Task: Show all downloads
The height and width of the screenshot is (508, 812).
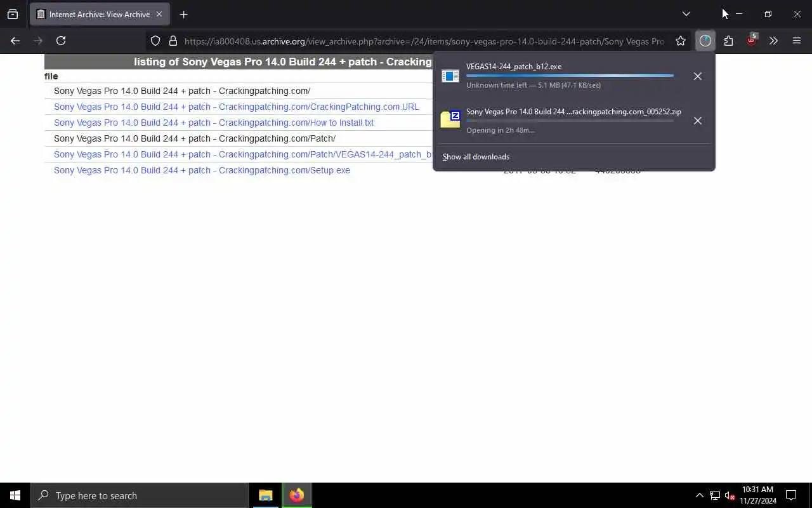Action: 476,157
